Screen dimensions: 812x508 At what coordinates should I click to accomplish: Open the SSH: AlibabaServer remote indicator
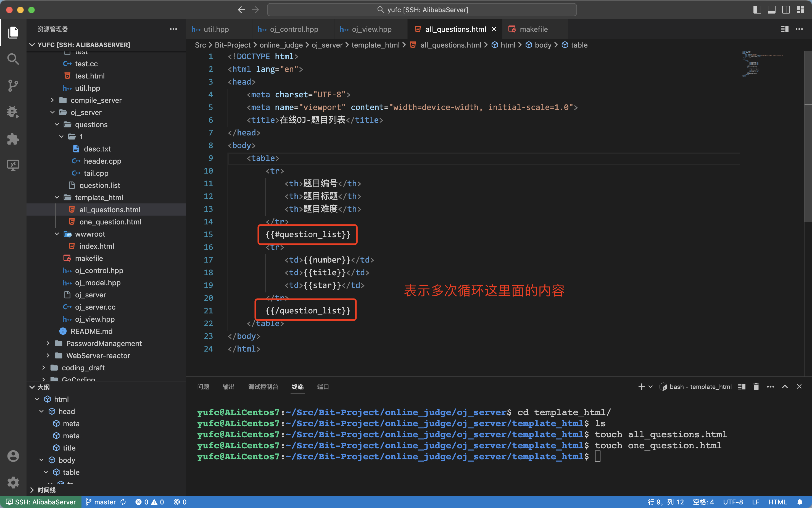coord(41,502)
